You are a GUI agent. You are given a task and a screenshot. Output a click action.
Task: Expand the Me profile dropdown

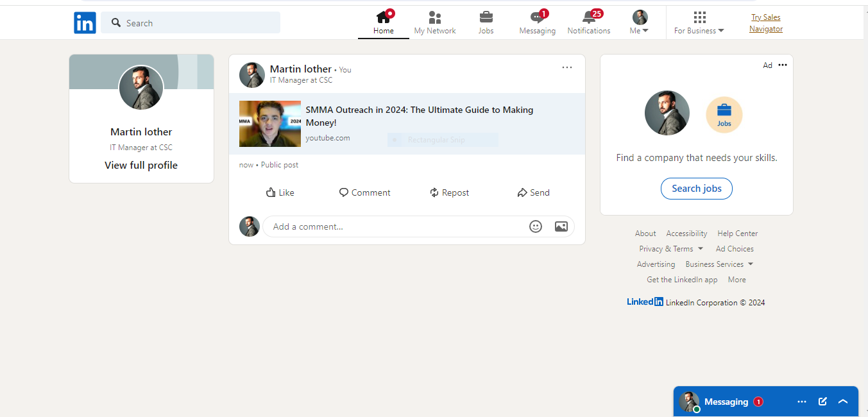tap(640, 22)
